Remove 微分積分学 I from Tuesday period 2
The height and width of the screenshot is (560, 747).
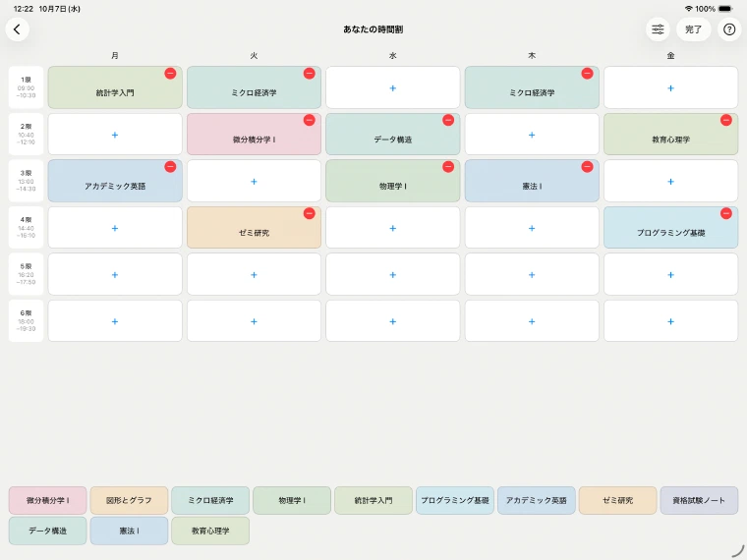[x=310, y=120]
